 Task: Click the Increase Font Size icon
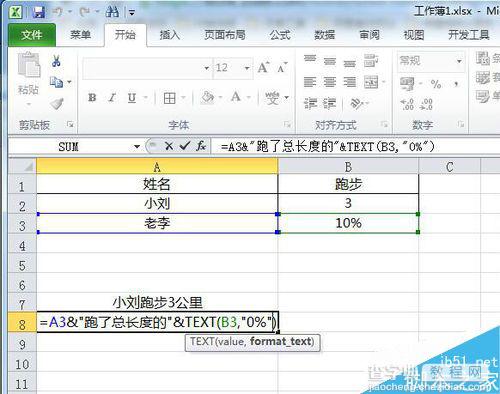point(263,68)
